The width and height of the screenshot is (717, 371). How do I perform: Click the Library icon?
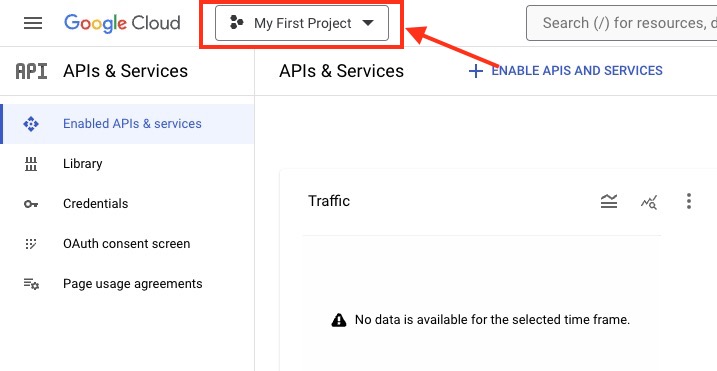(31, 164)
